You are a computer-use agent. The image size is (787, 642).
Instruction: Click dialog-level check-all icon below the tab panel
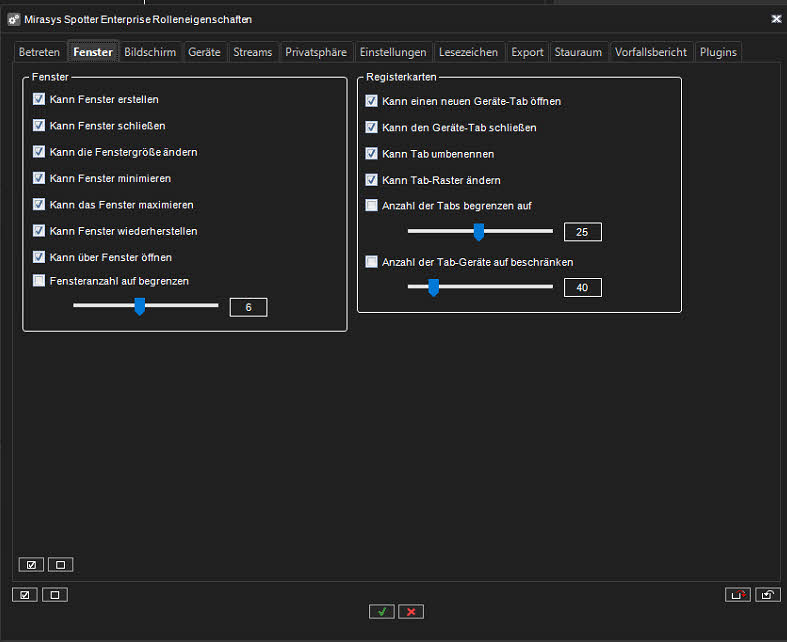click(24, 594)
